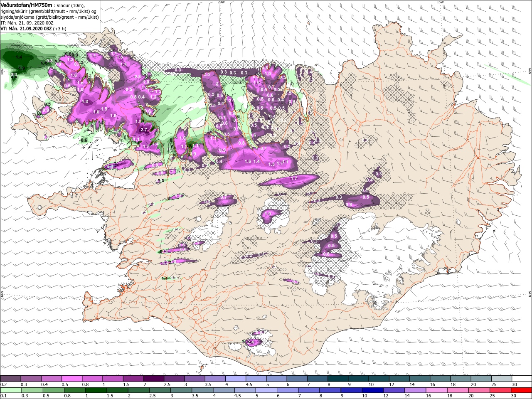Image resolution: width=532 pixels, height=399 pixels.
Task: Click the 12–14 teal swatch in top legend row
Action: click(399, 379)
